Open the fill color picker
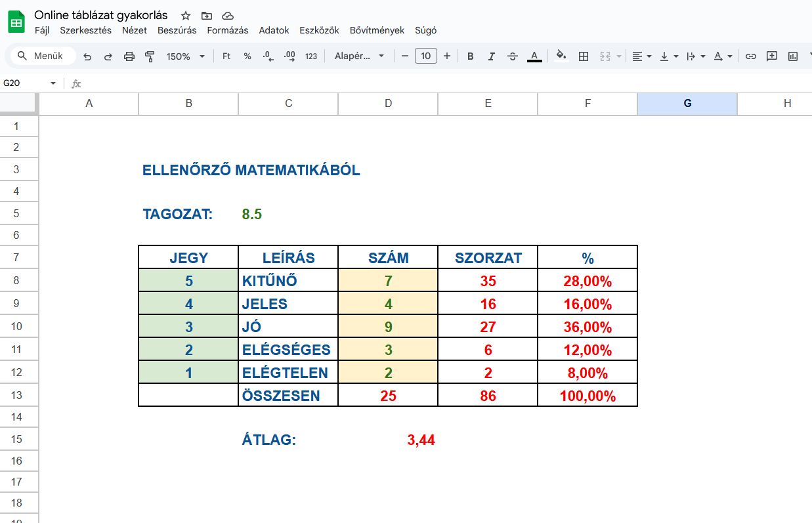 [561, 56]
